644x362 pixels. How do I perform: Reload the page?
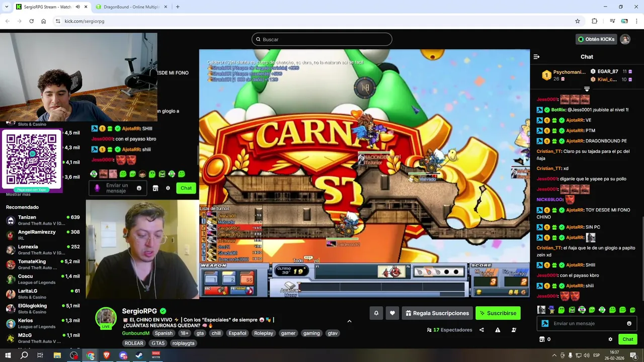(31, 21)
